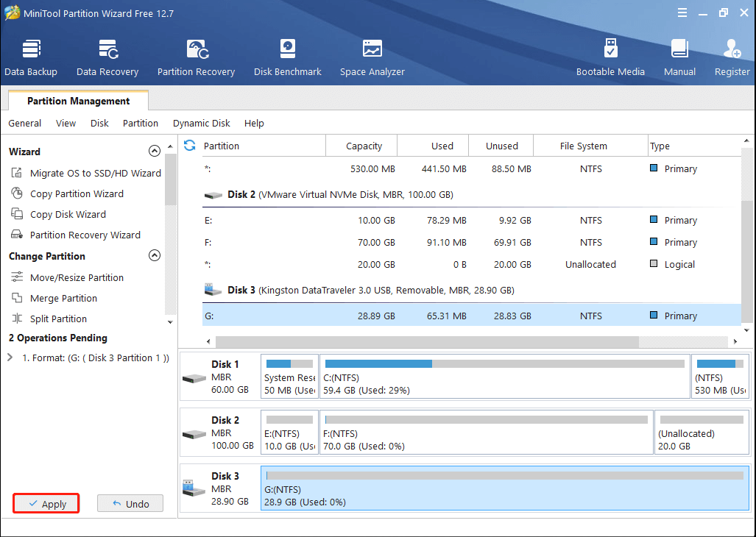Choose Move/Resize Partition link
756x537 pixels.
77,277
